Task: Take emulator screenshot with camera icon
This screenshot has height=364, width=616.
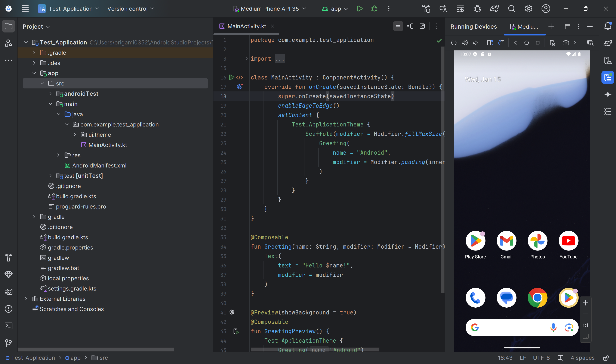Action: [566, 43]
